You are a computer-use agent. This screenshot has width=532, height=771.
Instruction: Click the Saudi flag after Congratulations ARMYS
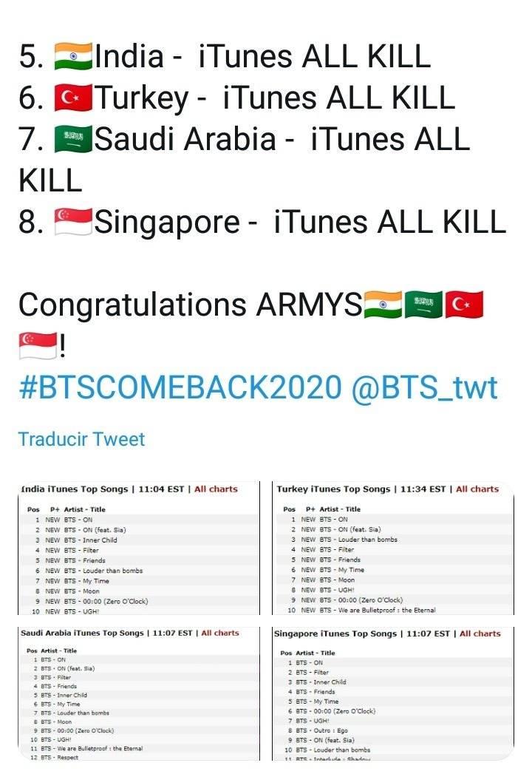(x=423, y=305)
